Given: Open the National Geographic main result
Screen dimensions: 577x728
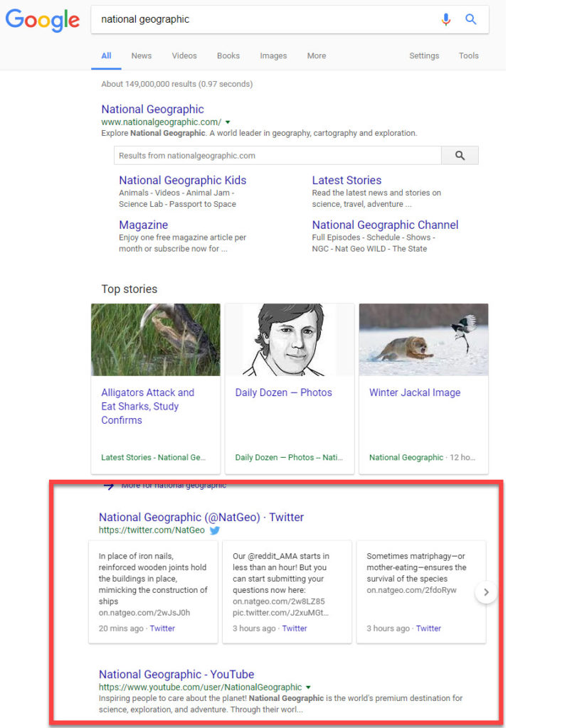Looking at the screenshot, I should pos(152,109).
